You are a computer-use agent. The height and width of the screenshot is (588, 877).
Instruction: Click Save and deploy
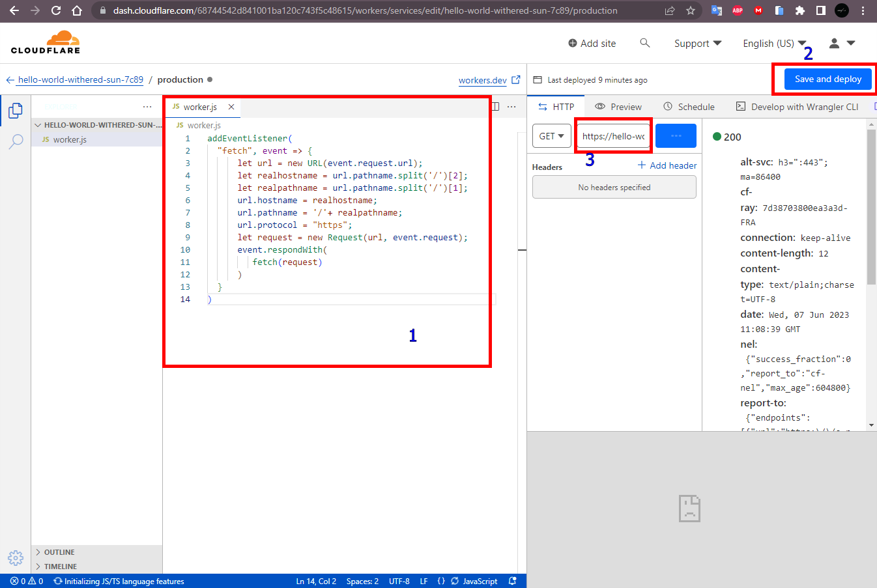point(828,79)
